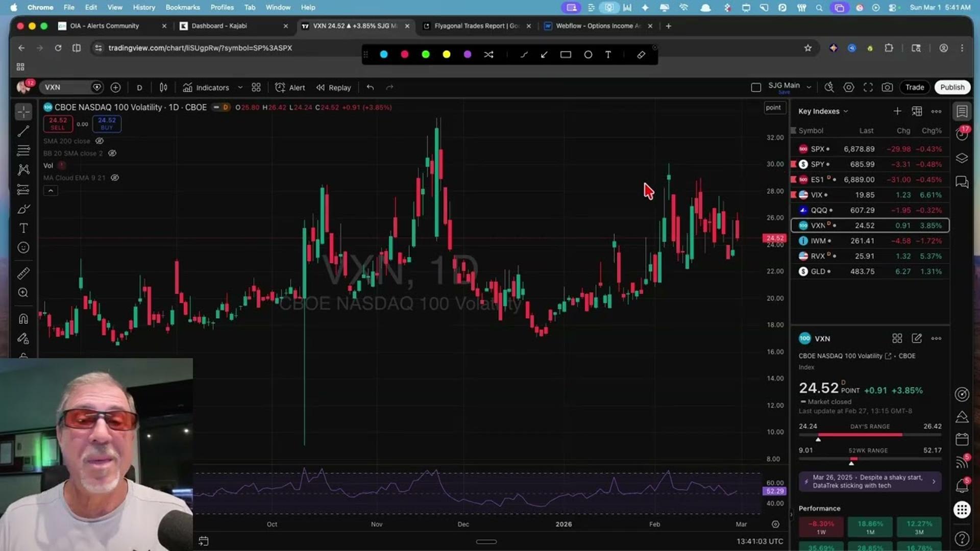
Task: Open chart settings gear icon
Action: [848, 87]
